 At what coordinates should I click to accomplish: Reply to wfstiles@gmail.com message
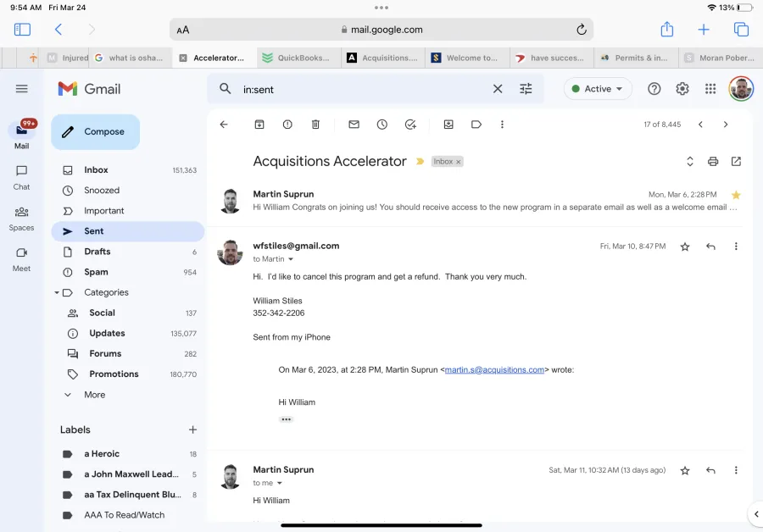(711, 247)
